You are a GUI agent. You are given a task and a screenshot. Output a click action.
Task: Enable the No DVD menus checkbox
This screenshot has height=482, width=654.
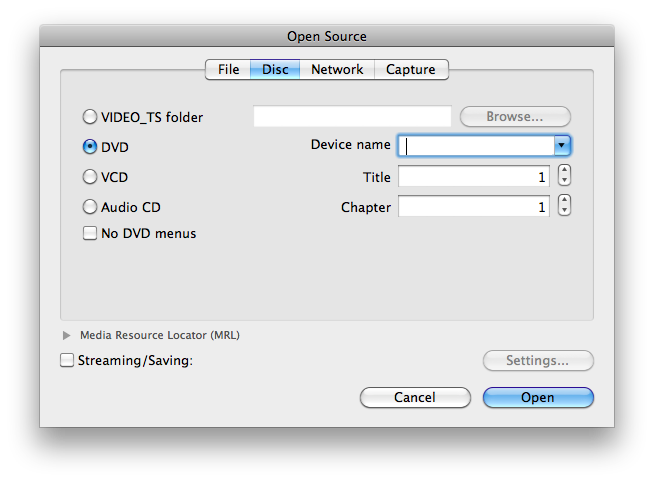point(91,233)
